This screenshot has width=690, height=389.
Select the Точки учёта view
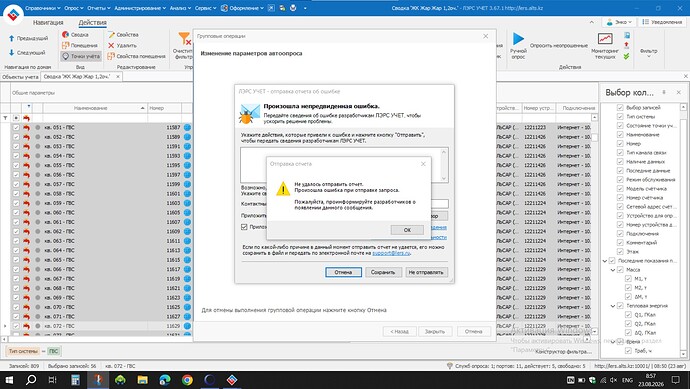click(81, 56)
